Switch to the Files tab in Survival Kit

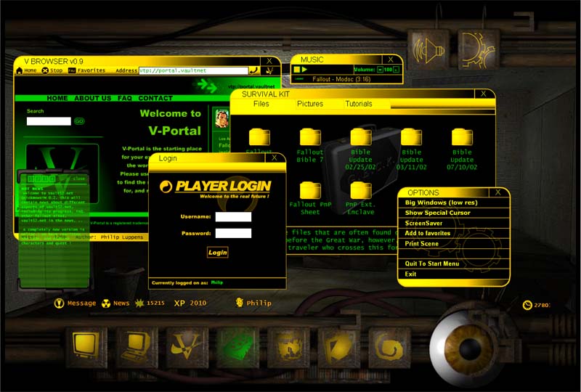click(x=261, y=104)
